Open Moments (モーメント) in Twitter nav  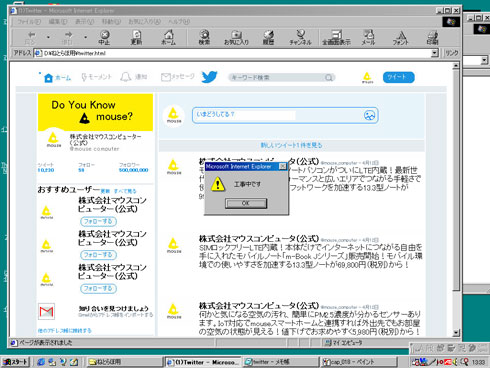point(96,77)
